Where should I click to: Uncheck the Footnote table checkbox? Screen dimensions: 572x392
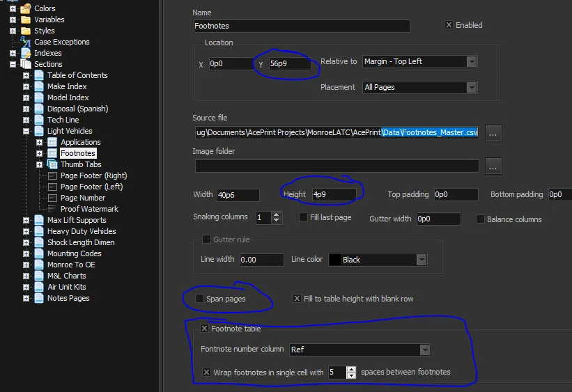(x=205, y=329)
